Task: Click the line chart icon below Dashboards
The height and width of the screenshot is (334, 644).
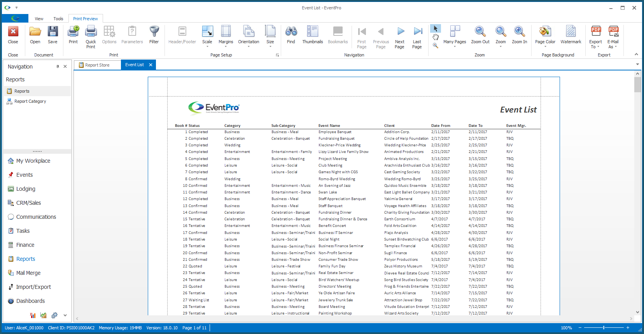Action: point(43,315)
